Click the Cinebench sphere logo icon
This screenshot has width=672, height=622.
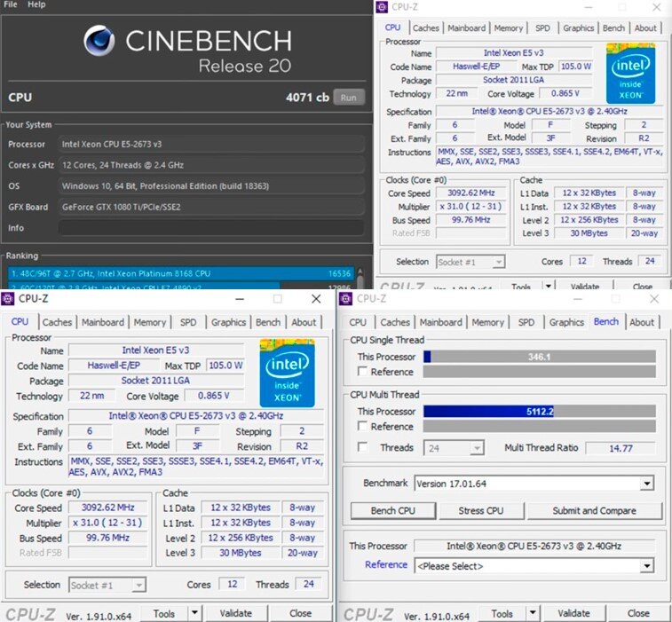pos(99,41)
